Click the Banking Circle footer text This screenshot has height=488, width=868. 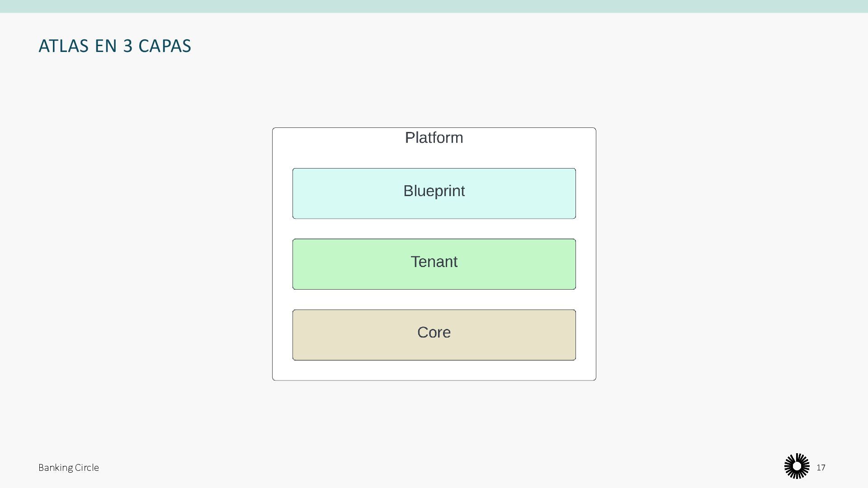coord(68,468)
